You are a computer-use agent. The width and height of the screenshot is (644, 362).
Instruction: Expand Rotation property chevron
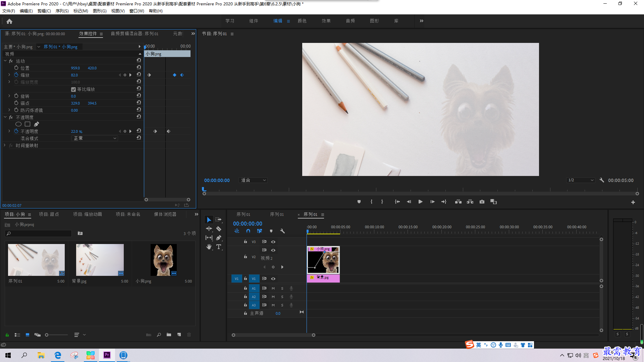[9, 96]
